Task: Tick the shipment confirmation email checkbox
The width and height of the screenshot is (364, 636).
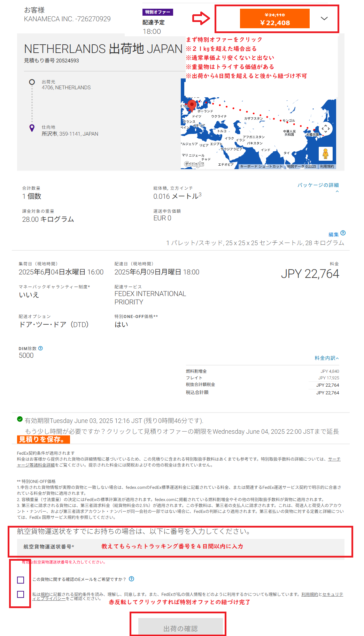Action: (x=21, y=580)
